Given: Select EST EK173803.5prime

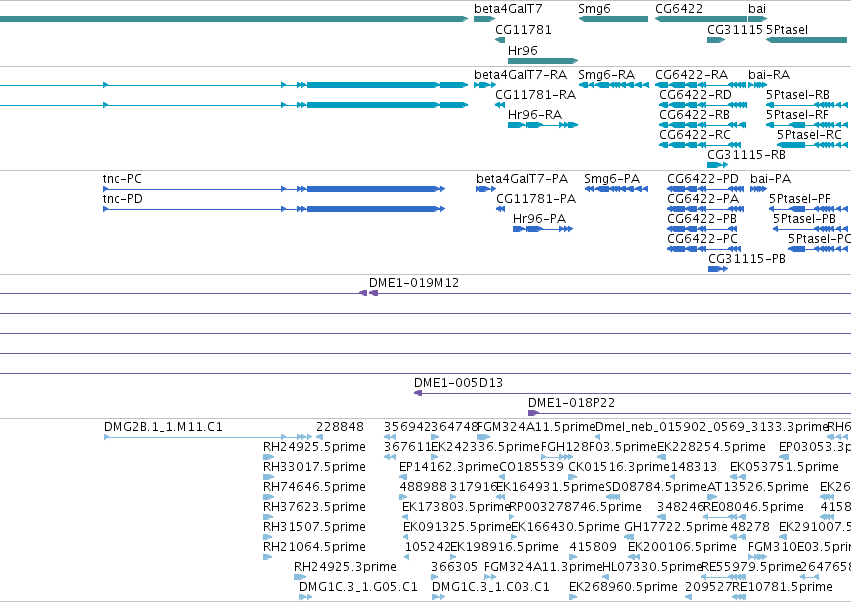Looking at the screenshot, I should click(x=405, y=517).
